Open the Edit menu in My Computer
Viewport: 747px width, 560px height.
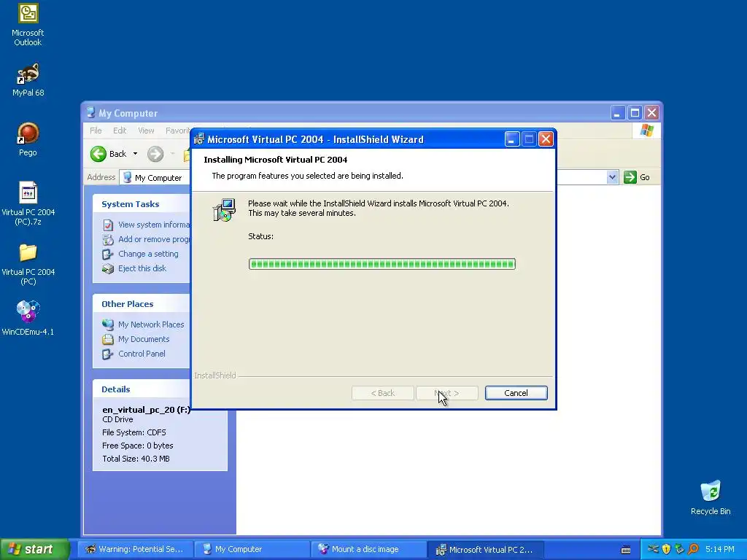click(x=120, y=131)
